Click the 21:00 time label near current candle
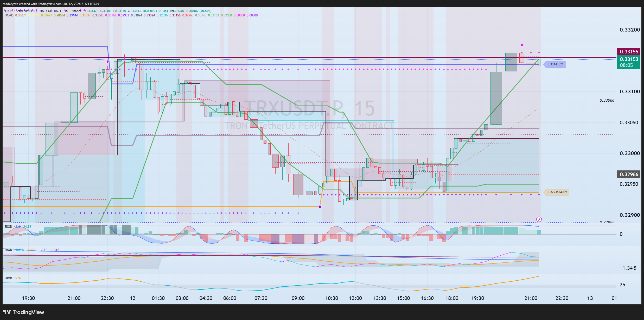644x320 pixels. point(531,298)
